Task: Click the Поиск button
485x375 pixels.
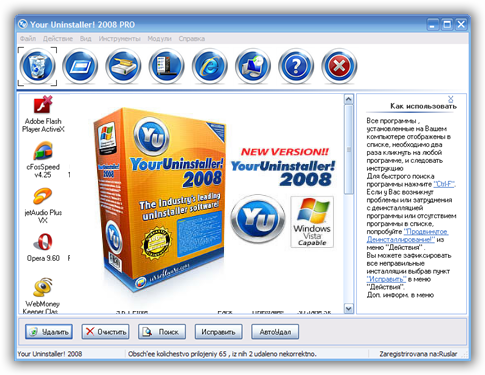Action: pyautogui.click(x=162, y=332)
